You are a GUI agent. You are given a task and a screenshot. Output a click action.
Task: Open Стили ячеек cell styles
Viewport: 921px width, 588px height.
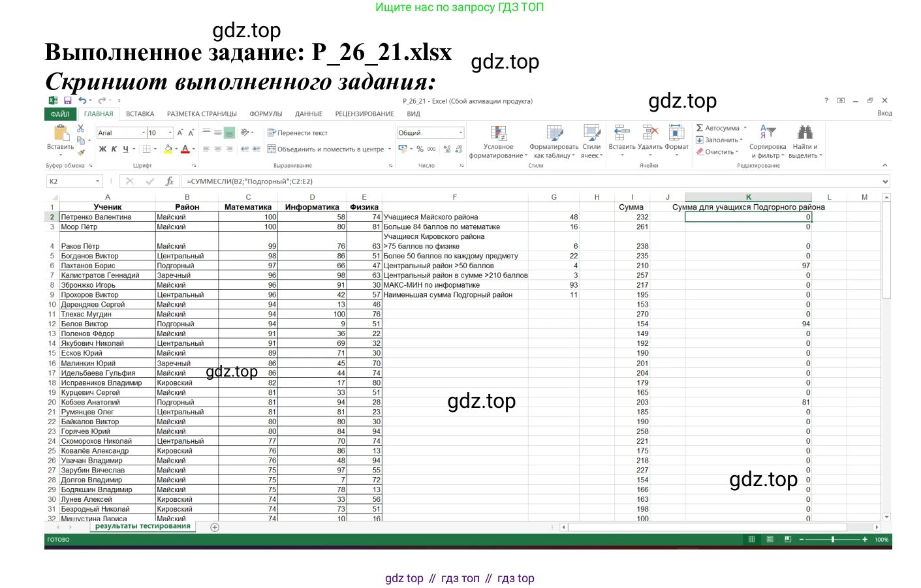591,142
